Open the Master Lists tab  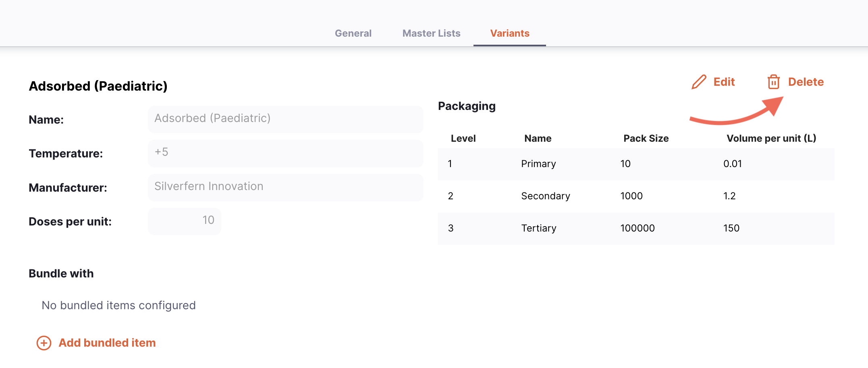(x=431, y=33)
